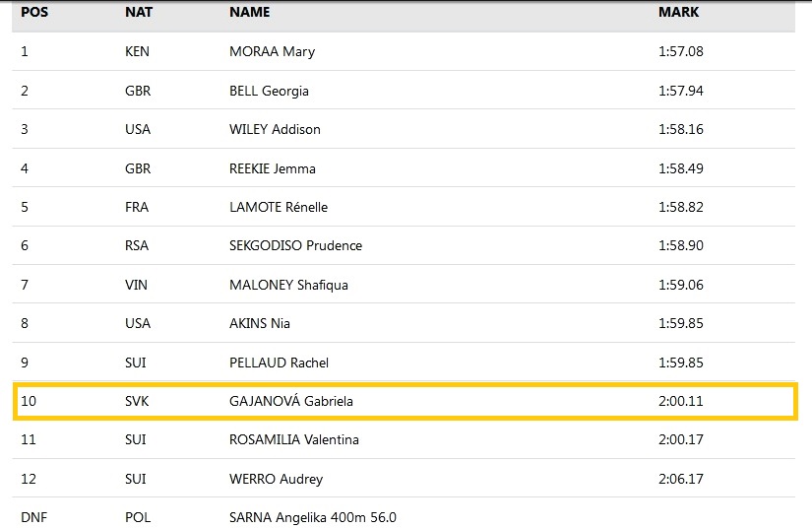
Task: Click the NAT column header
Action: tap(138, 12)
